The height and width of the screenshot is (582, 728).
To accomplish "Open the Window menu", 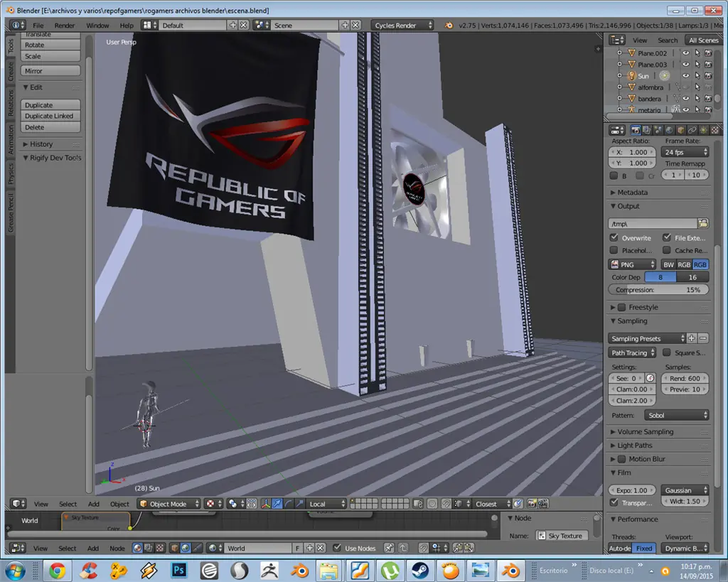I will click(97, 26).
